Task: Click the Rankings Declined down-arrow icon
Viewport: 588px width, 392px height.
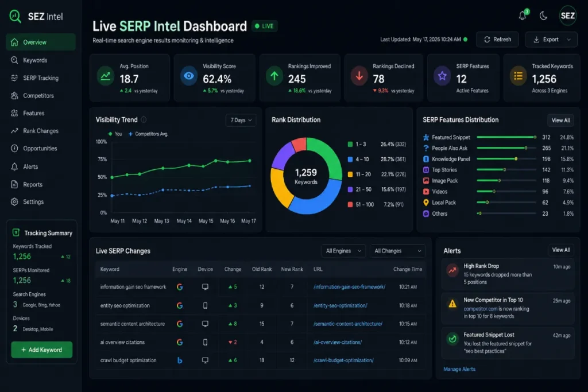Action: pyautogui.click(x=359, y=76)
